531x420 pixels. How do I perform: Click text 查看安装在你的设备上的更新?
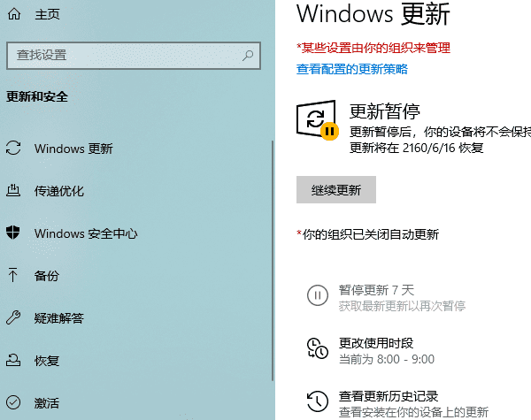[x=413, y=412]
